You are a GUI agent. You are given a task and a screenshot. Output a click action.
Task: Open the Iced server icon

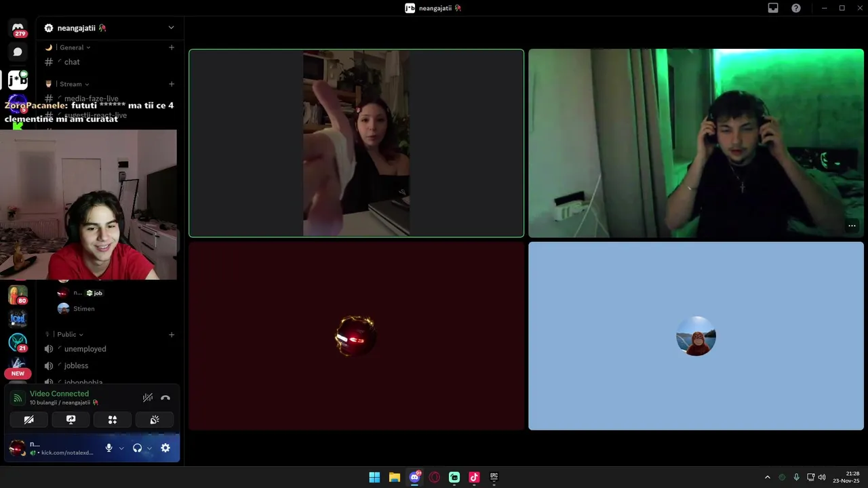click(x=18, y=319)
